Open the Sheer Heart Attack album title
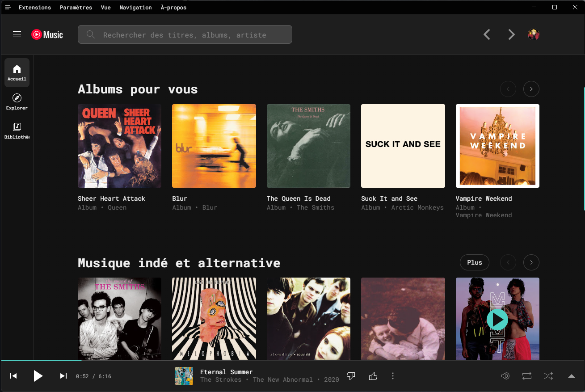585x392 pixels. coord(111,198)
